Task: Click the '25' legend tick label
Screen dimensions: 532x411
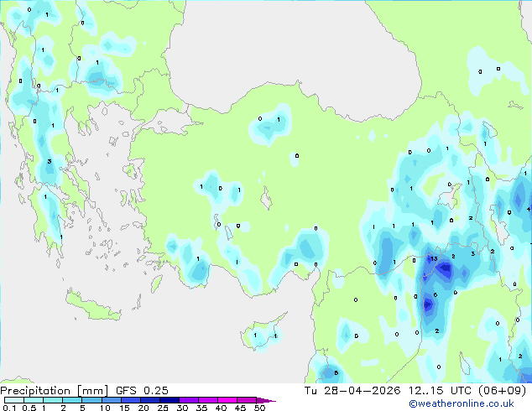Action: coord(163,408)
